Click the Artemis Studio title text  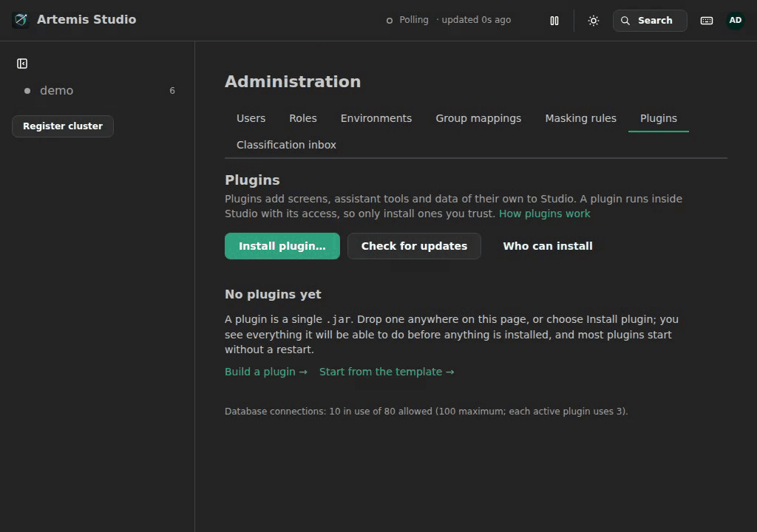coord(86,19)
